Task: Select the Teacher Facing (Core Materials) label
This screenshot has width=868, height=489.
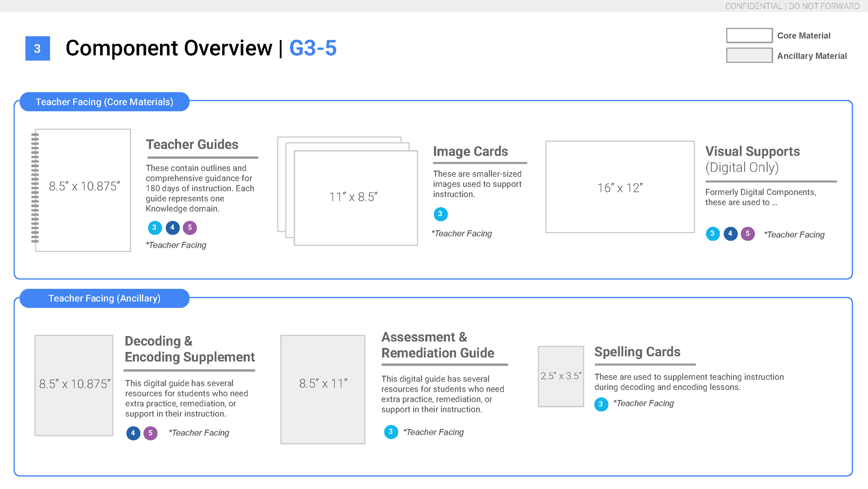Action: click(x=105, y=102)
